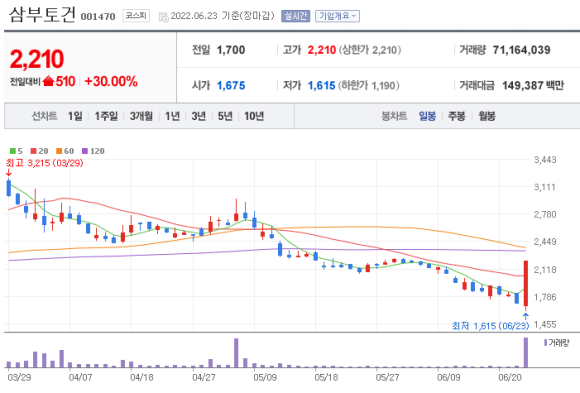Click the 상한가 2,210 upper limit text
Image resolution: width=580 pixels, height=393 pixels.
[x=370, y=50]
